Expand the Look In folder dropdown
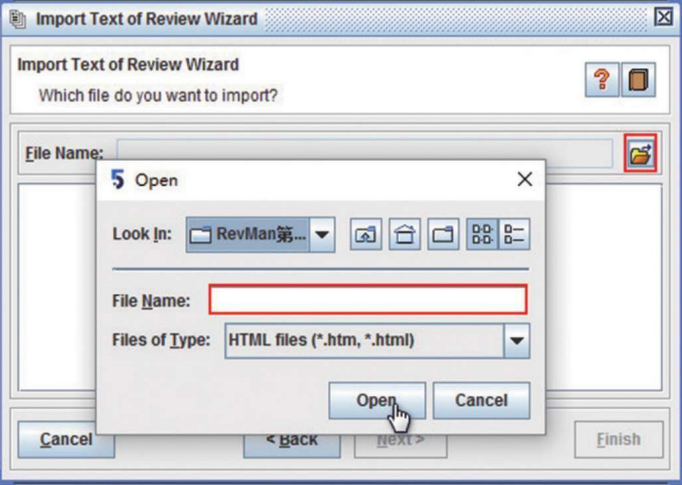Viewport: 682px width, 485px height. 322,235
